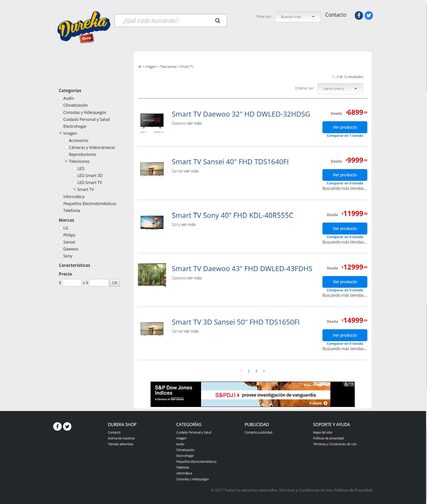Image resolution: width=427 pixels, height=504 pixels.
Task: Open Smart TV Sansei 40" FHD title
Action: [230, 162]
